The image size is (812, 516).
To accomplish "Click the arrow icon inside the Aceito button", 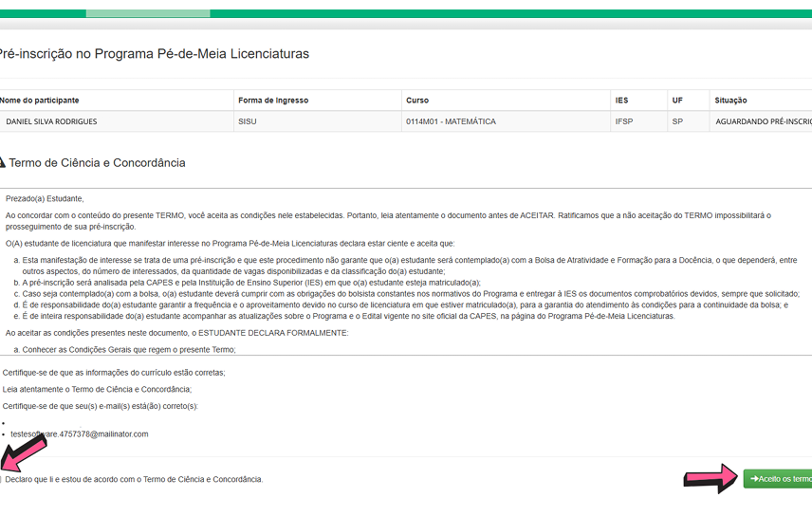I will click(x=754, y=479).
